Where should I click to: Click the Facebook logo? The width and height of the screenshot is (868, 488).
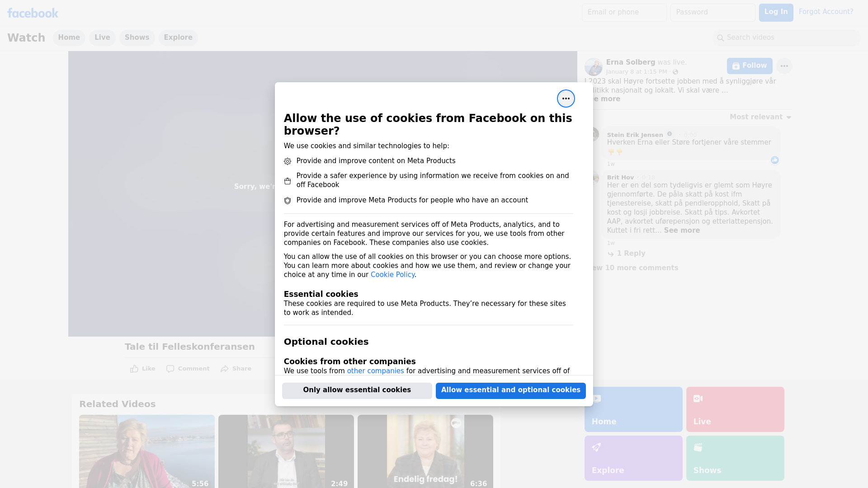[33, 13]
